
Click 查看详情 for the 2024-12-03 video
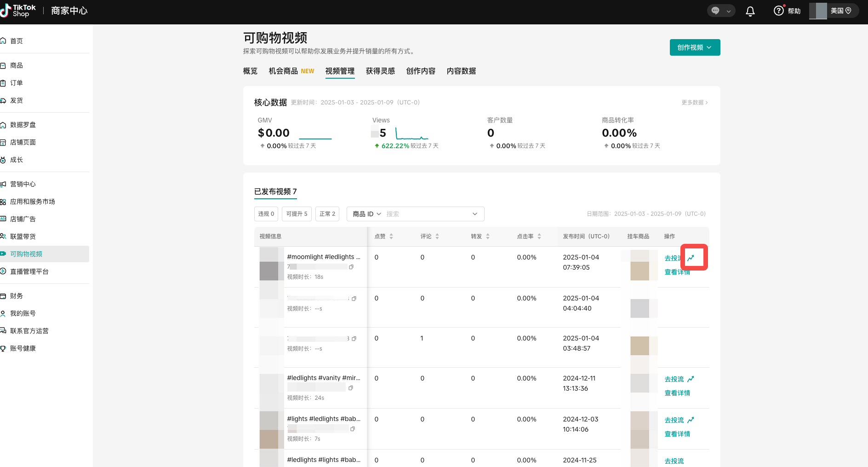pyautogui.click(x=677, y=434)
